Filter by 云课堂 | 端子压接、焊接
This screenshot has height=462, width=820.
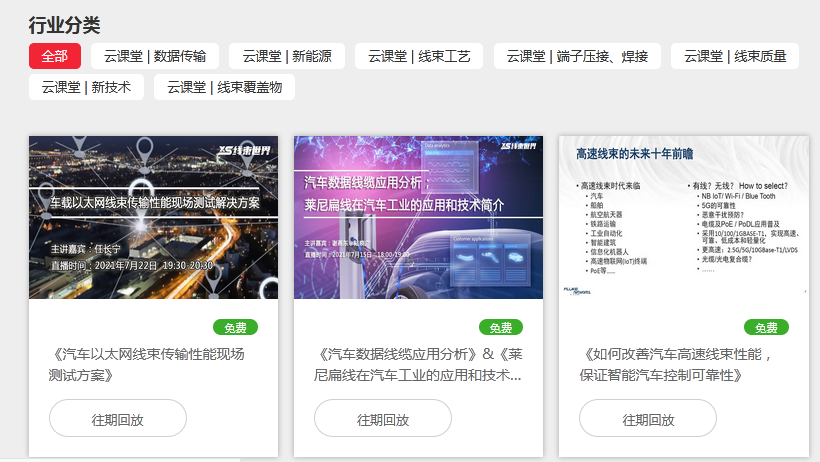(x=577, y=56)
